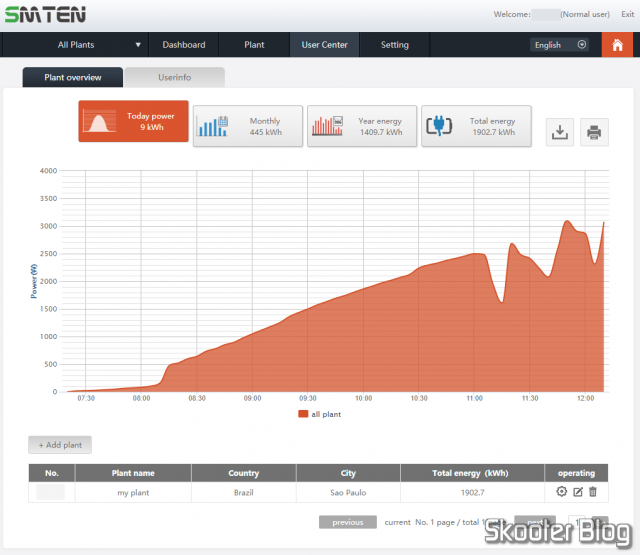
Task: Click the City column header
Action: [x=348, y=473]
